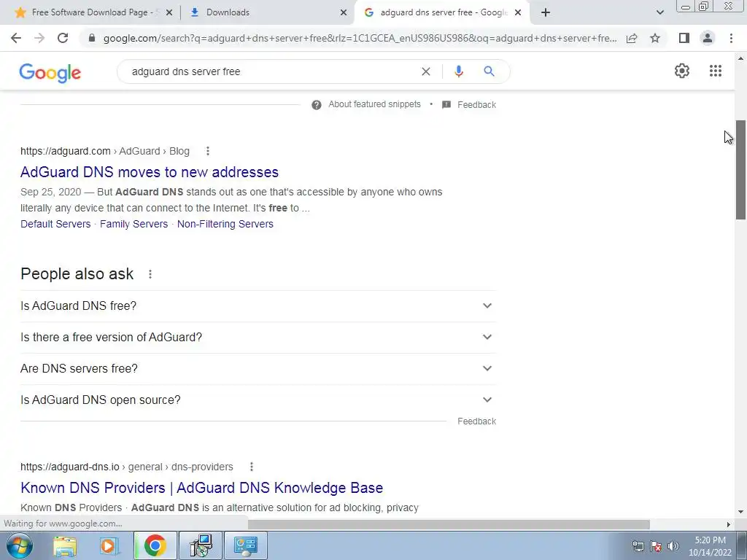Open 'AdGuard DNS moves to new addresses' result
The width and height of the screenshot is (747, 560).
(150, 172)
